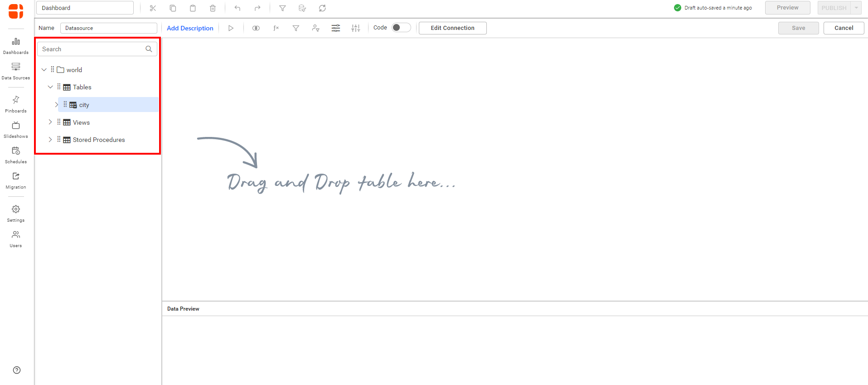This screenshot has height=385, width=868.
Task: Click the Add Description link
Action: coord(190,28)
